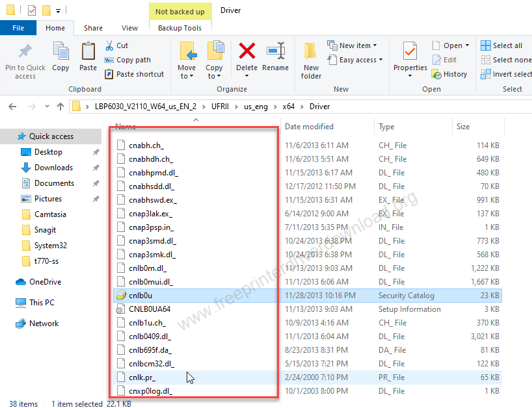Click the Properties checkmark icon
Screen dimensions: 532x408
[410, 51]
